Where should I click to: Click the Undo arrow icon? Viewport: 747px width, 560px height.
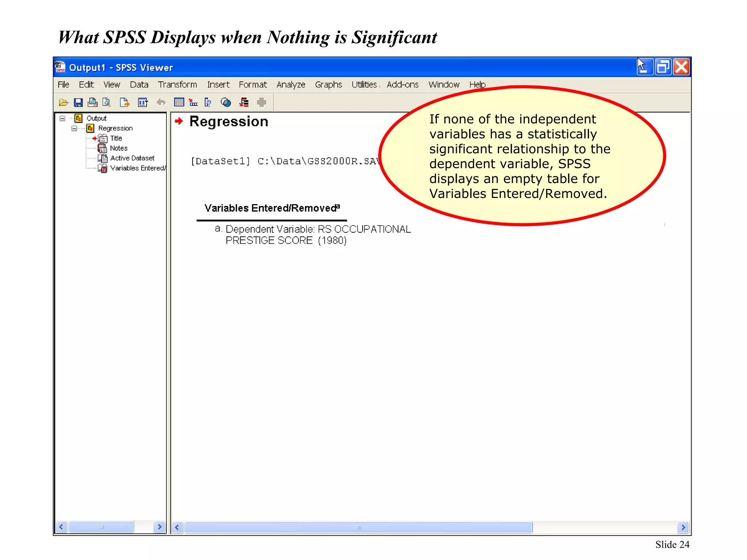click(x=161, y=103)
